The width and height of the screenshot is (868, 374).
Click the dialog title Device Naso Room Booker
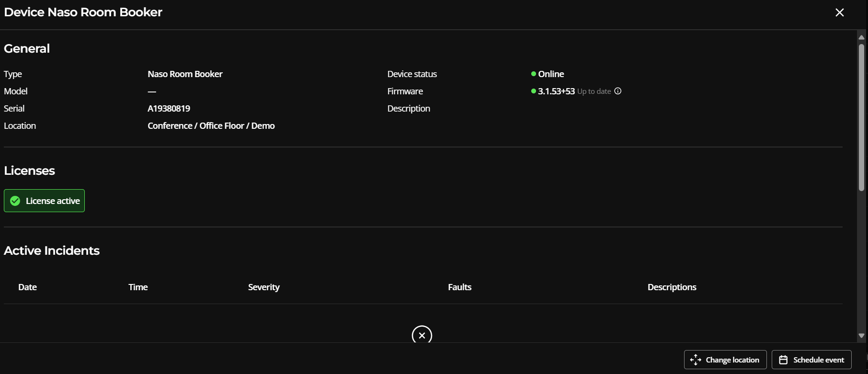coord(83,12)
